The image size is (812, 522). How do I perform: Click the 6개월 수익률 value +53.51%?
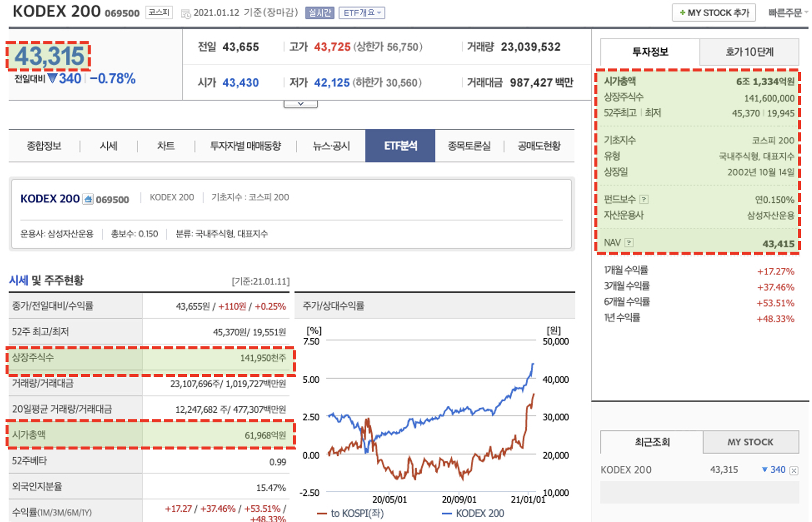[x=776, y=303]
